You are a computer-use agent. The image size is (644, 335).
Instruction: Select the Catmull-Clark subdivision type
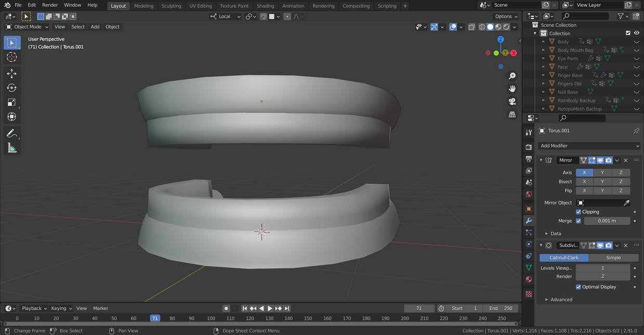pos(564,258)
